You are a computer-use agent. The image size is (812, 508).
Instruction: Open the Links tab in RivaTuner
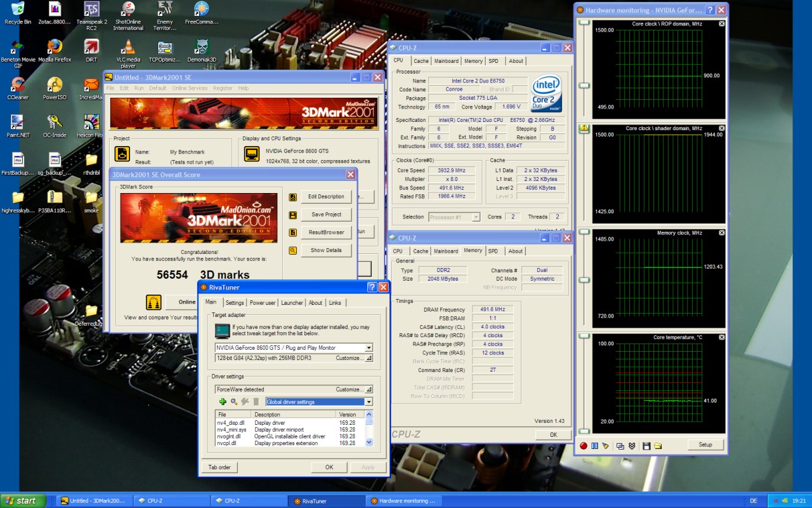335,303
